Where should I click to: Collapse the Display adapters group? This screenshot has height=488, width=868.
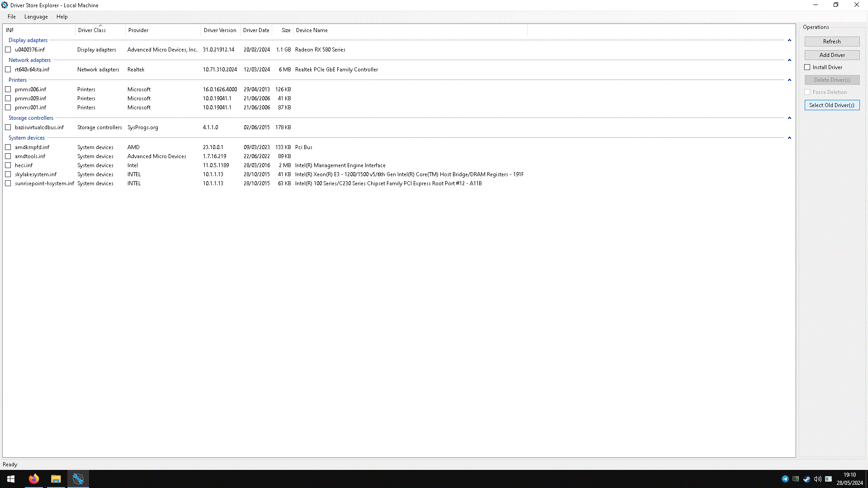tap(789, 40)
